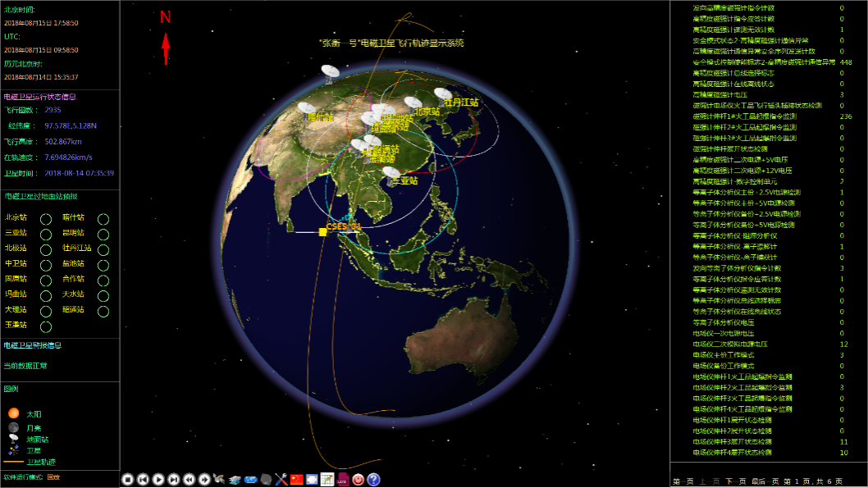Click the red power button icon
The image size is (868, 488).
pos(358,480)
